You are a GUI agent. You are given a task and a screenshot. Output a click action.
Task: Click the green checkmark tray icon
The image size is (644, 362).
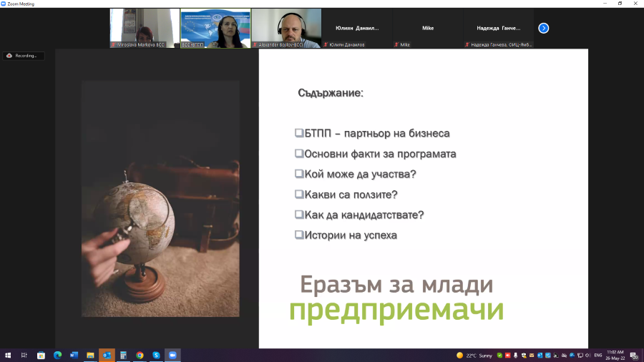click(499, 356)
